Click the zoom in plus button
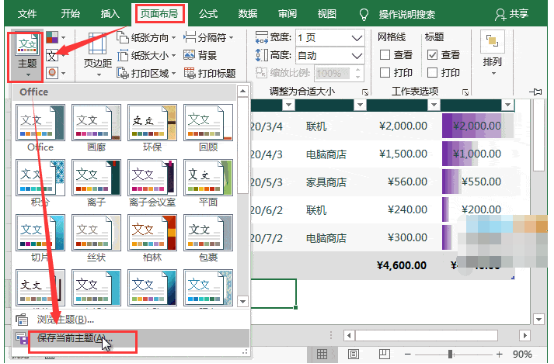This screenshot has width=554, height=364. pyautogui.click(x=499, y=354)
